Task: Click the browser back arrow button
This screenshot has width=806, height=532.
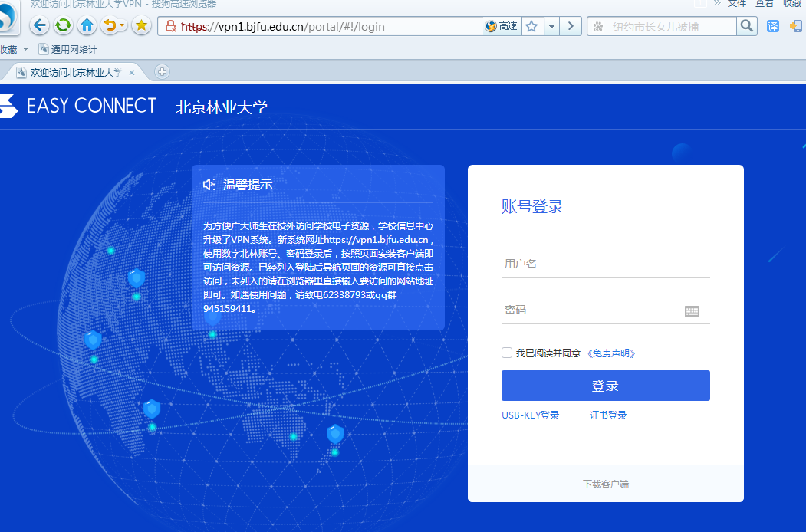Action: pos(40,25)
